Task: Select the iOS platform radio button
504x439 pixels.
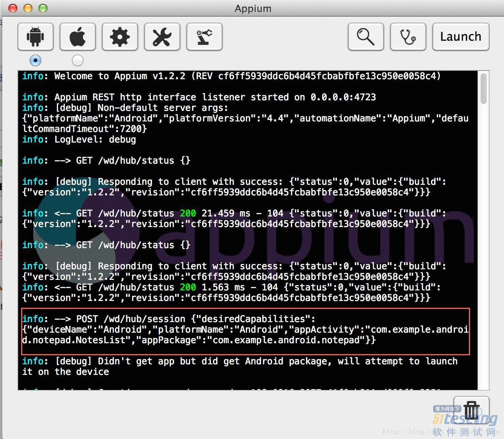Action: pyautogui.click(x=77, y=60)
